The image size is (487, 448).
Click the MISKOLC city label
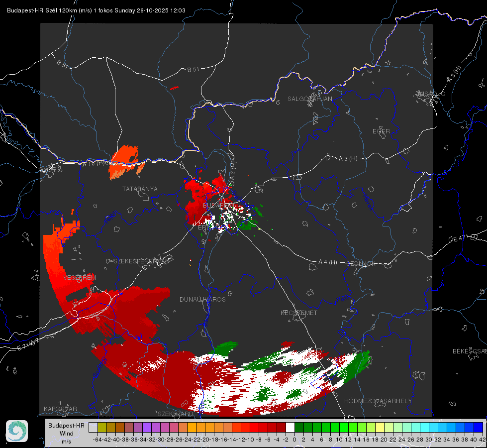(x=431, y=94)
